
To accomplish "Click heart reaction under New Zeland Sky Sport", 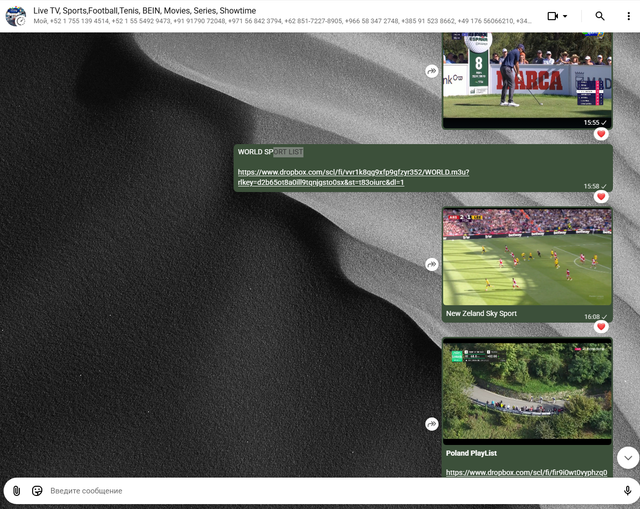I will coord(601,327).
